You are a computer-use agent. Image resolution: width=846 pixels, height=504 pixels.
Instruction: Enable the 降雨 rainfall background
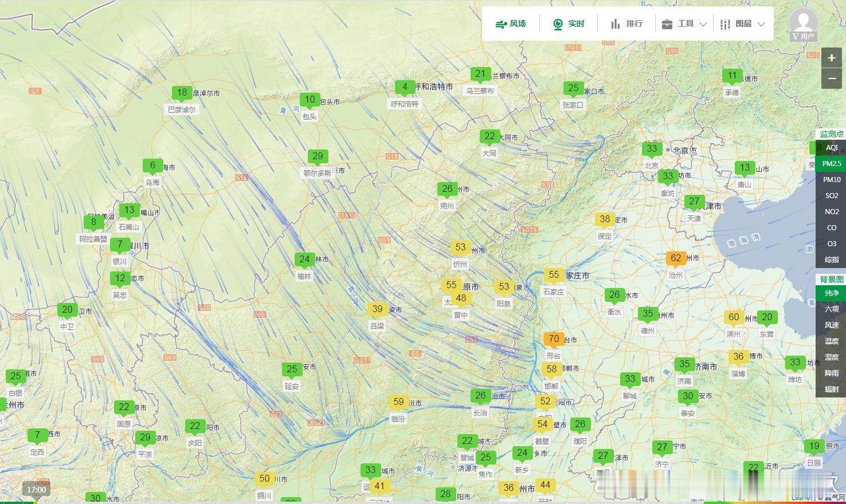(x=832, y=373)
